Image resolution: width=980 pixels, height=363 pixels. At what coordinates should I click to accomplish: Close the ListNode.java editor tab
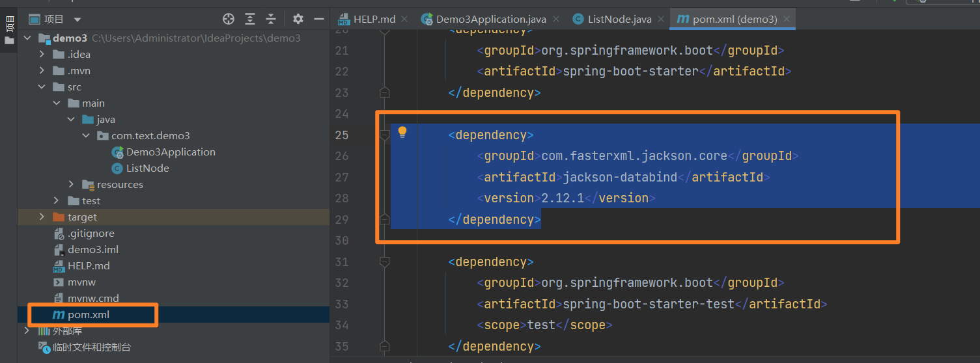pyautogui.click(x=660, y=20)
